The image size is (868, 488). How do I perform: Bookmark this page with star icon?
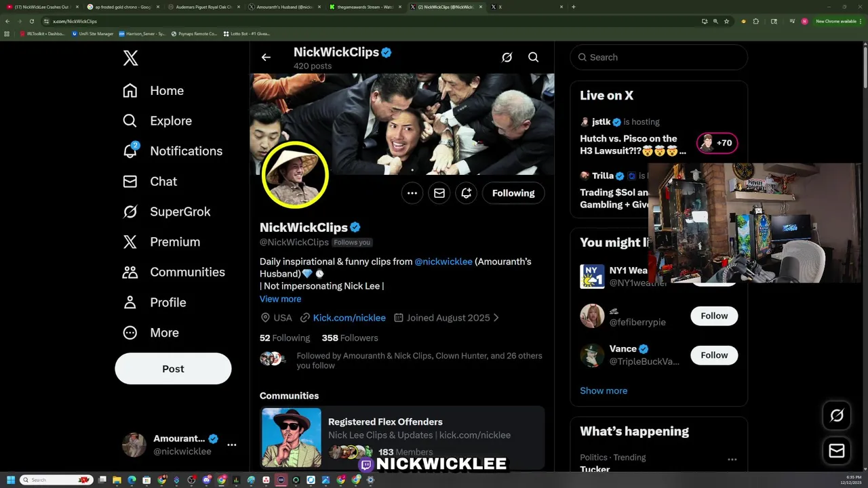click(x=726, y=21)
